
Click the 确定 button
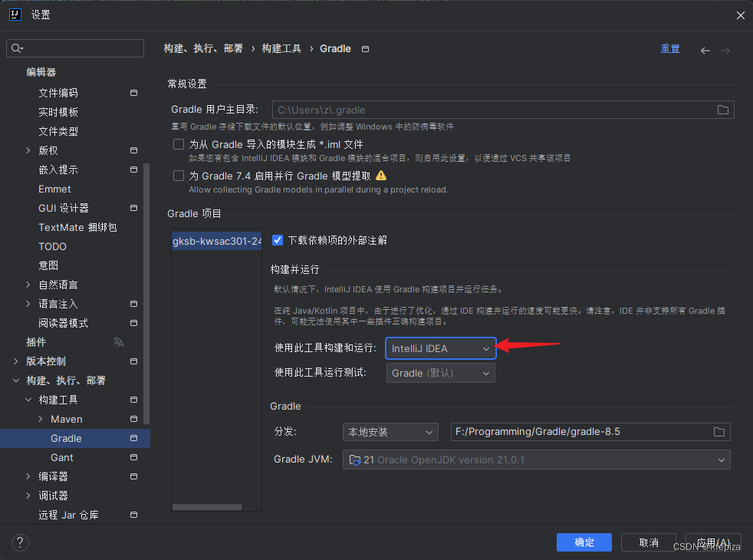pyautogui.click(x=584, y=542)
